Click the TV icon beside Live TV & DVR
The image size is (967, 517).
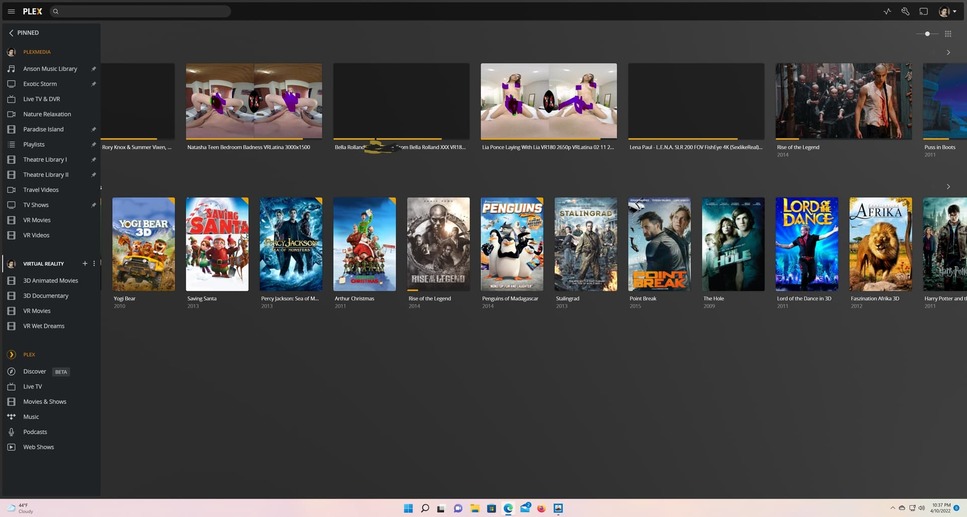(11, 99)
